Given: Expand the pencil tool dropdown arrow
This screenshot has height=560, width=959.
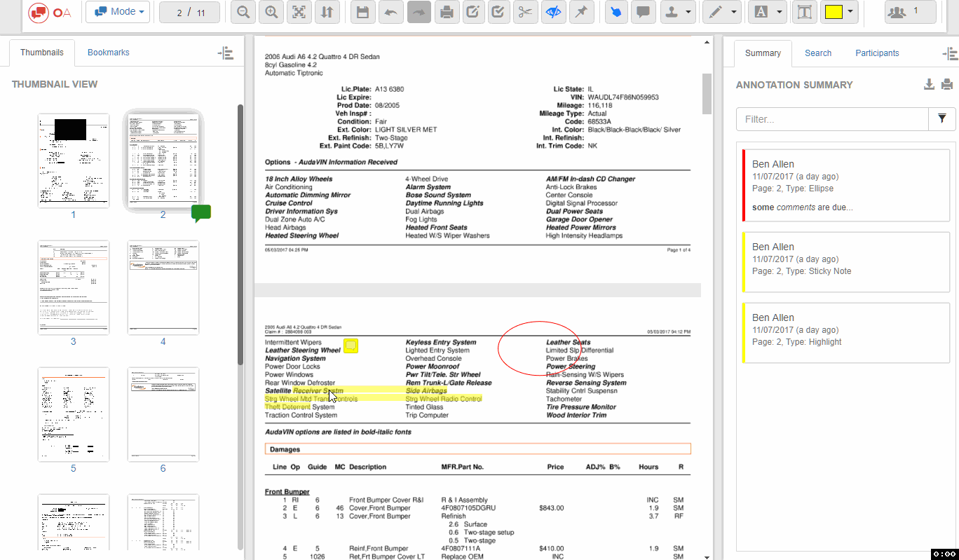Looking at the screenshot, I should click(734, 12).
